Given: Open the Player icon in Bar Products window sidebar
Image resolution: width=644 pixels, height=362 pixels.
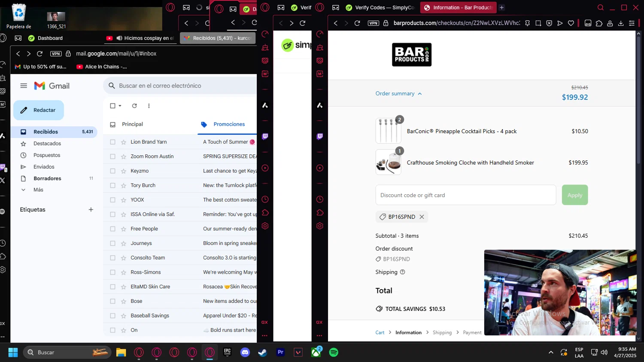Looking at the screenshot, I should point(320,168).
